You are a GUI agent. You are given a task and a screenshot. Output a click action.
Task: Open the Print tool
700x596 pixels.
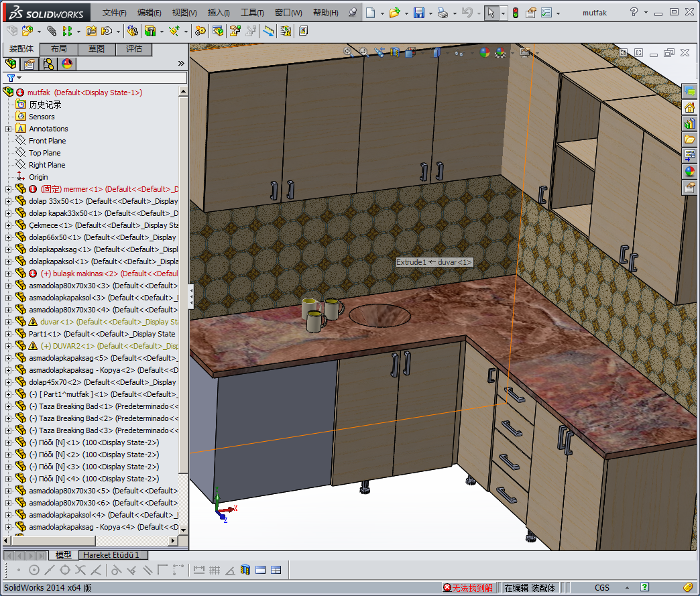[x=442, y=13]
